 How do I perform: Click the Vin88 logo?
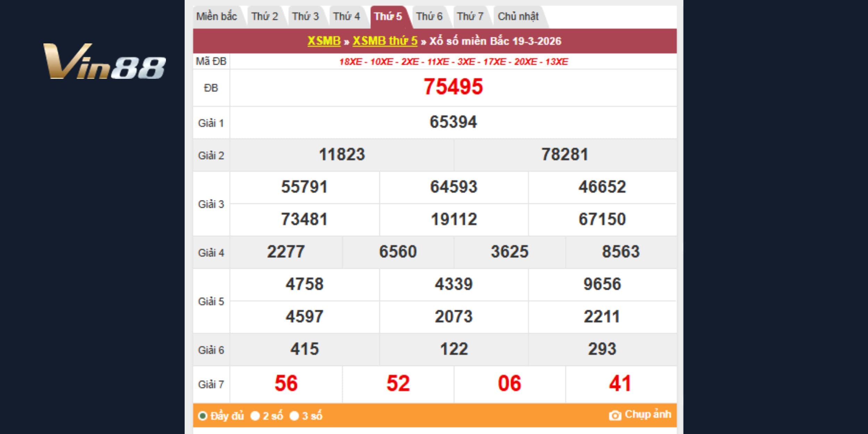click(104, 61)
